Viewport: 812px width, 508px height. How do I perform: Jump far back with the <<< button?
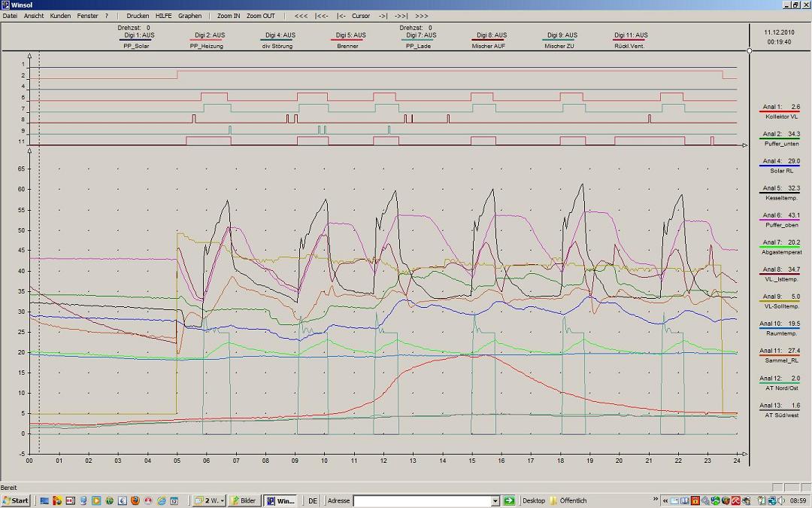tap(301, 16)
